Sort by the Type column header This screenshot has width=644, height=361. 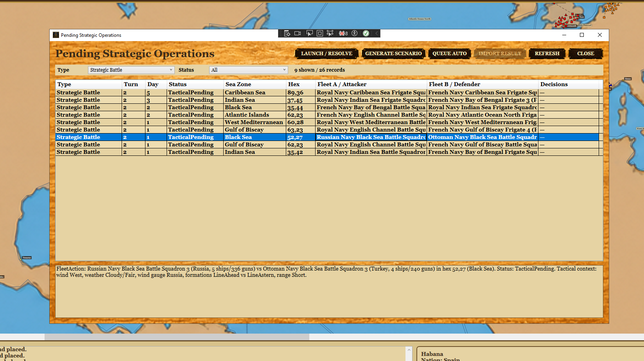tap(88, 84)
